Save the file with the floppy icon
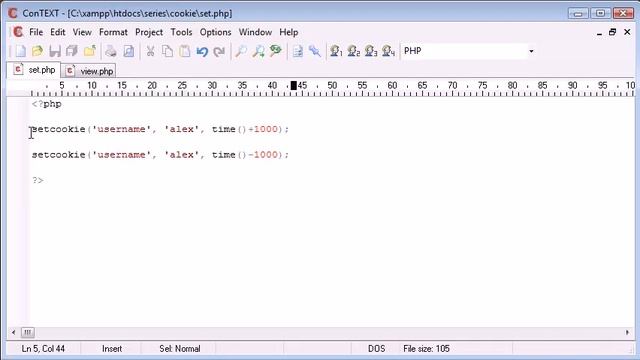Image resolution: width=640 pixels, height=360 pixels. tap(55, 51)
